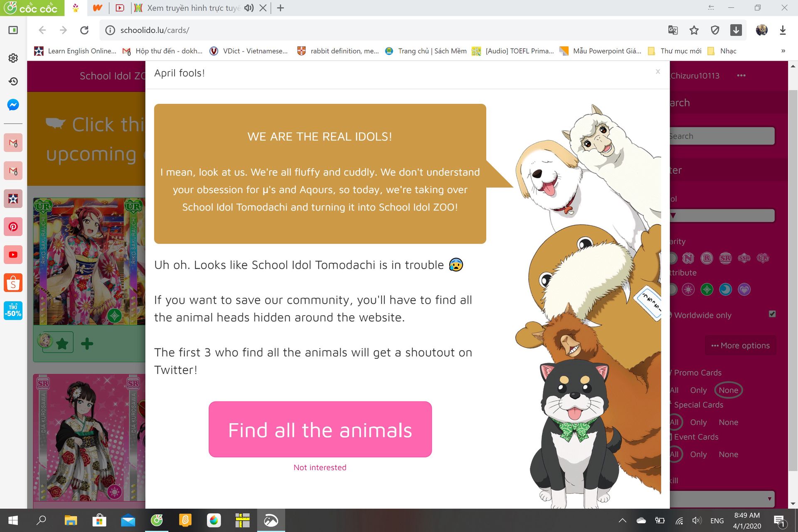Open rabbit definition bookmark
Screen dimensions: 798x532
tap(338, 51)
